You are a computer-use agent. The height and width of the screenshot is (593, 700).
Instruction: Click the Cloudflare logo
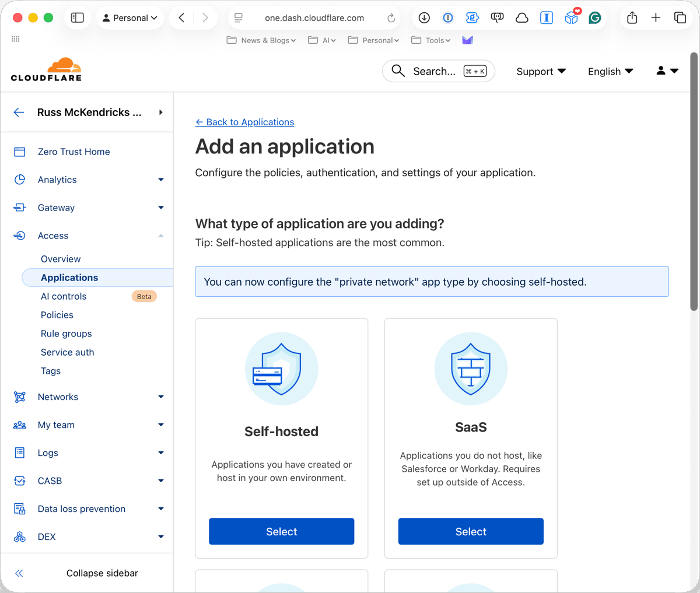click(x=46, y=69)
